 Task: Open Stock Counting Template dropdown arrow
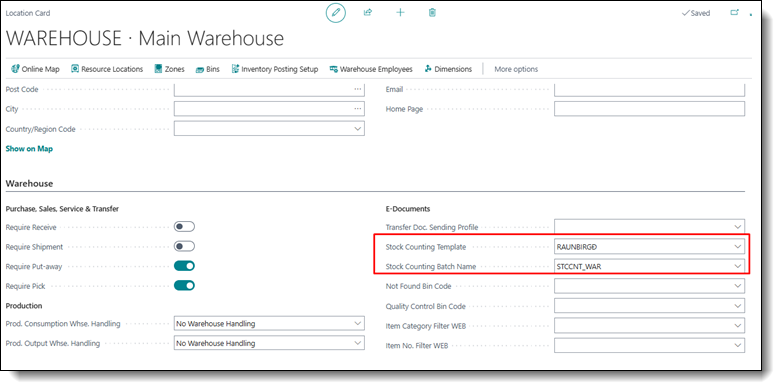(x=738, y=246)
